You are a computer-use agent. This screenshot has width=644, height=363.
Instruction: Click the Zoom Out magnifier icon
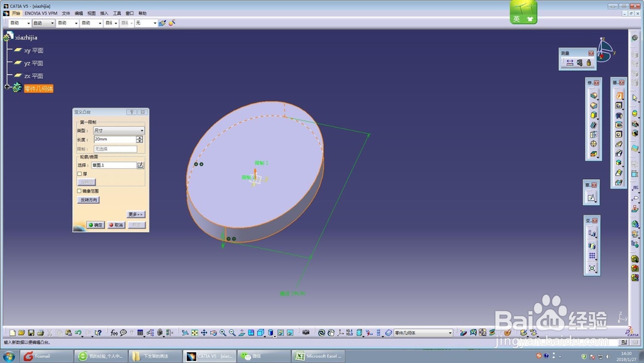click(232, 333)
